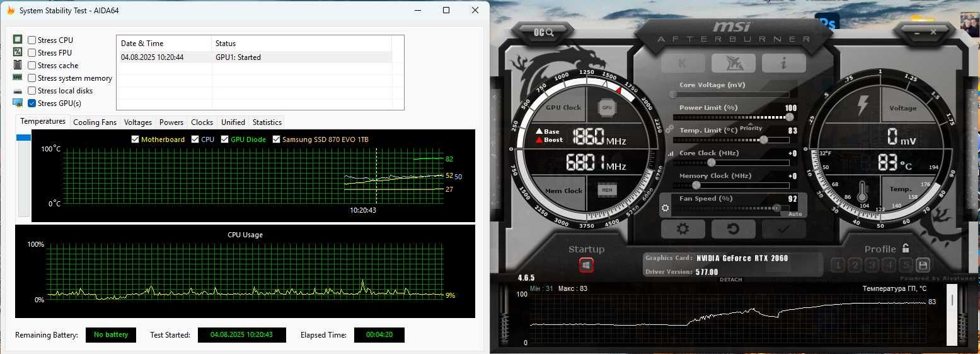Enable the Stress FPU checkbox
The height and width of the screenshot is (354, 980).
click(32, 53)
